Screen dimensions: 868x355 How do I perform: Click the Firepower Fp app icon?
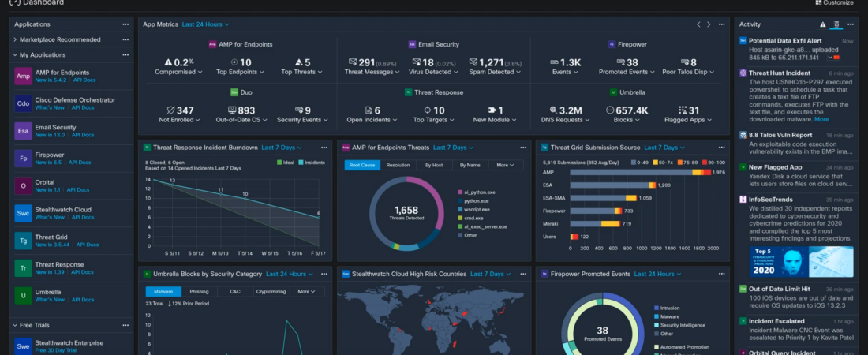pyautogui.click(x=23, y=159)
